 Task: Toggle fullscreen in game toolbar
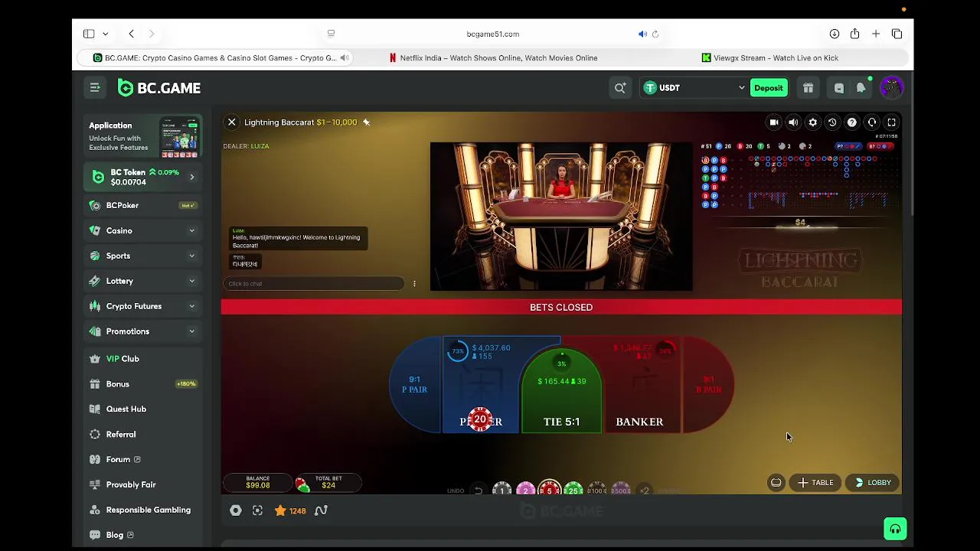point(891,122)
